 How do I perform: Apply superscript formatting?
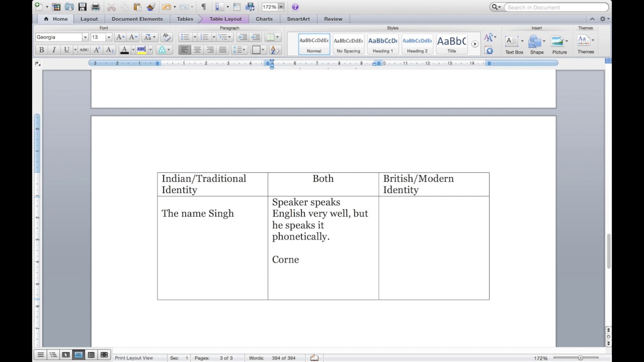[97, 50]
